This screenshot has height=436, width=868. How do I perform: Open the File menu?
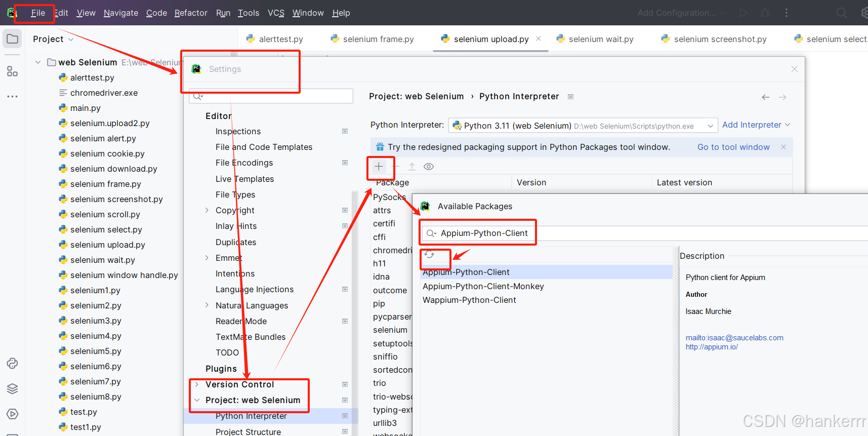(38, 13)
